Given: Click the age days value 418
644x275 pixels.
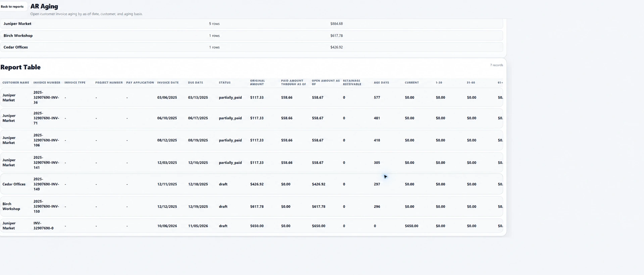Looking at the screenshot, I should 377,140.
